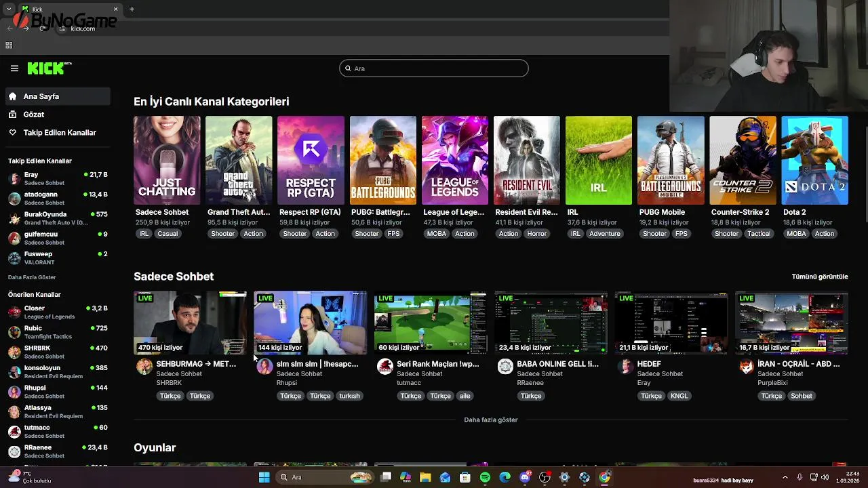Open the PUBG Mobile category card
868x488 pixels.
671,161
